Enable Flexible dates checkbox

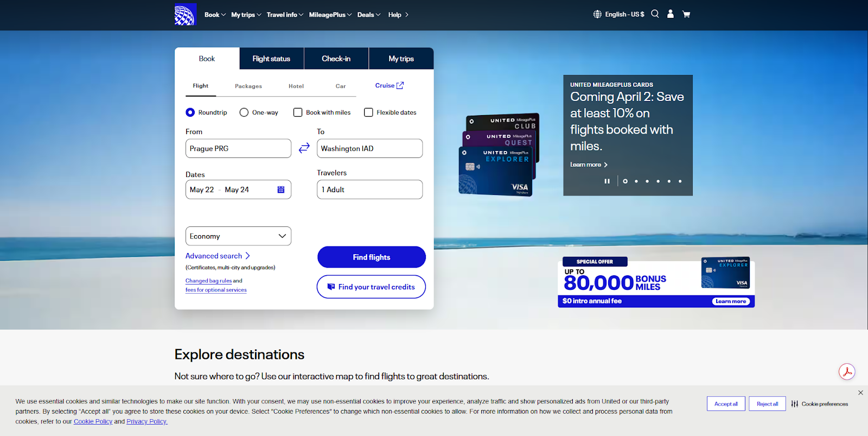(368, 112)
